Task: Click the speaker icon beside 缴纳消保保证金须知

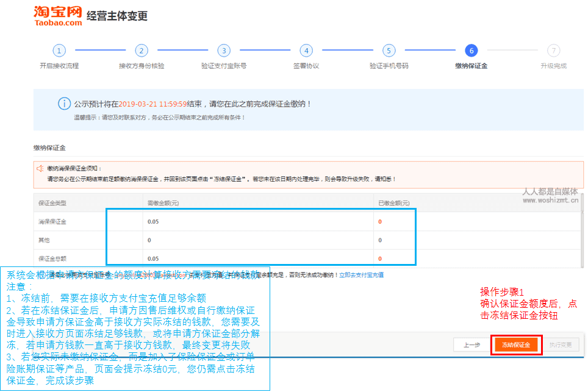Action: (40, 168)
